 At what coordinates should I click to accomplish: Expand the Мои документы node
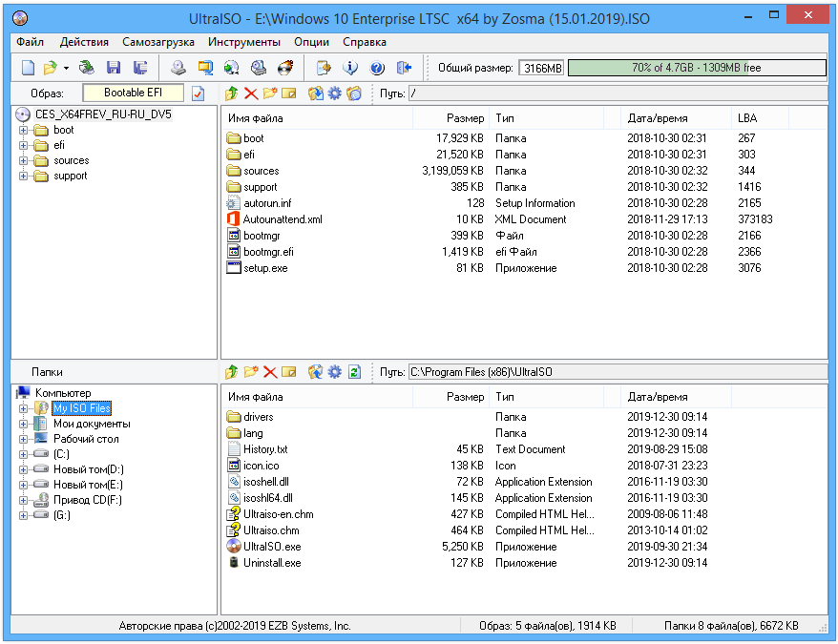tap(23, 425)
